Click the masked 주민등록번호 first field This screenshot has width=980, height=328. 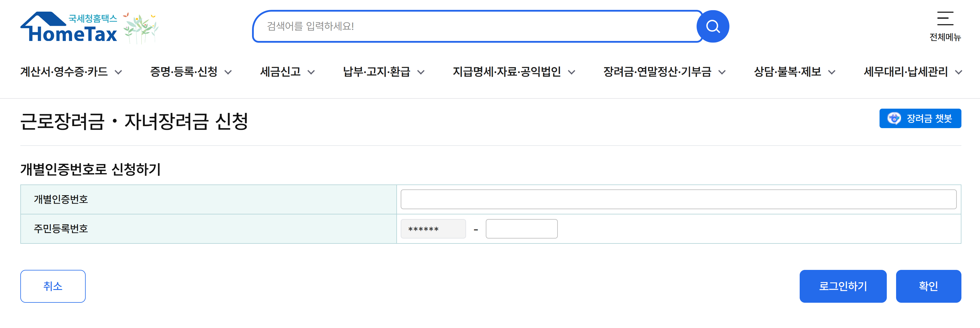(433, 229)
